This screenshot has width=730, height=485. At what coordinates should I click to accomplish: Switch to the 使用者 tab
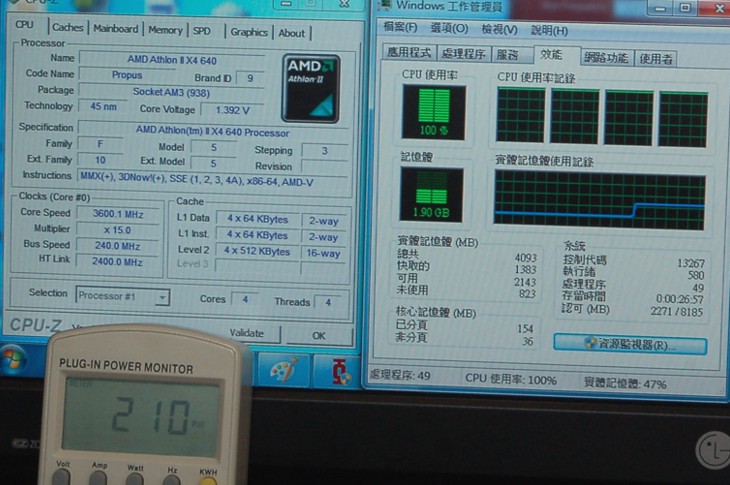tap(656, 59)
